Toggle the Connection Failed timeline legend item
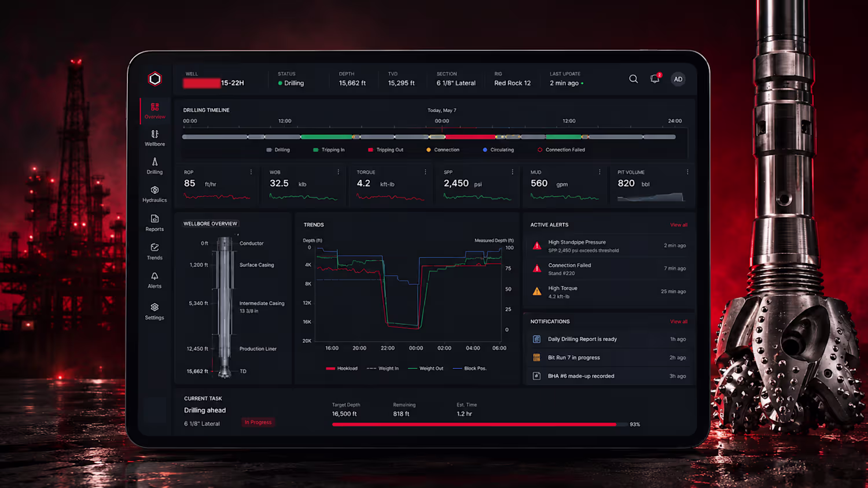 coord(561,150)
